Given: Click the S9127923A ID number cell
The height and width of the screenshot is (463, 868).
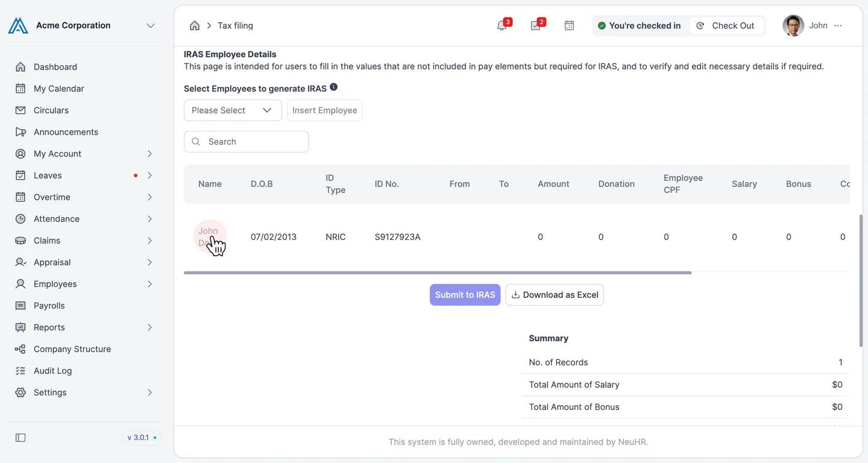Looking at the screenshot, I should click(x=398, y=237).
